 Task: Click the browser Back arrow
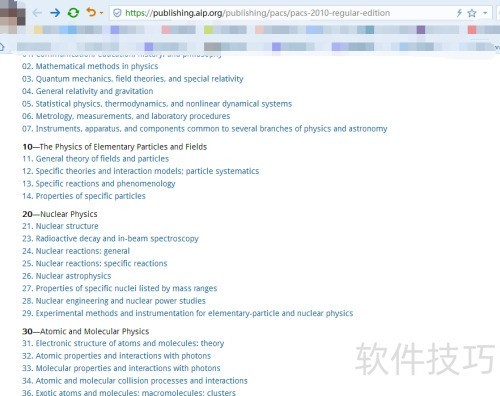37,13
